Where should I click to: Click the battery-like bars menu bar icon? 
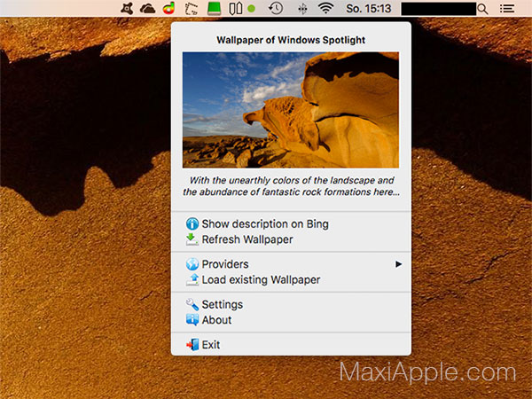pyautogui.click(x=235, y=9)
